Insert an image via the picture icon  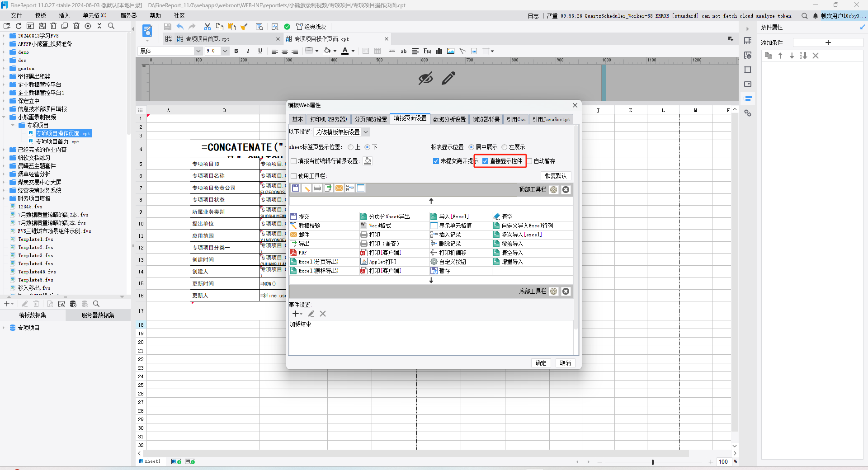click(451, 51)
